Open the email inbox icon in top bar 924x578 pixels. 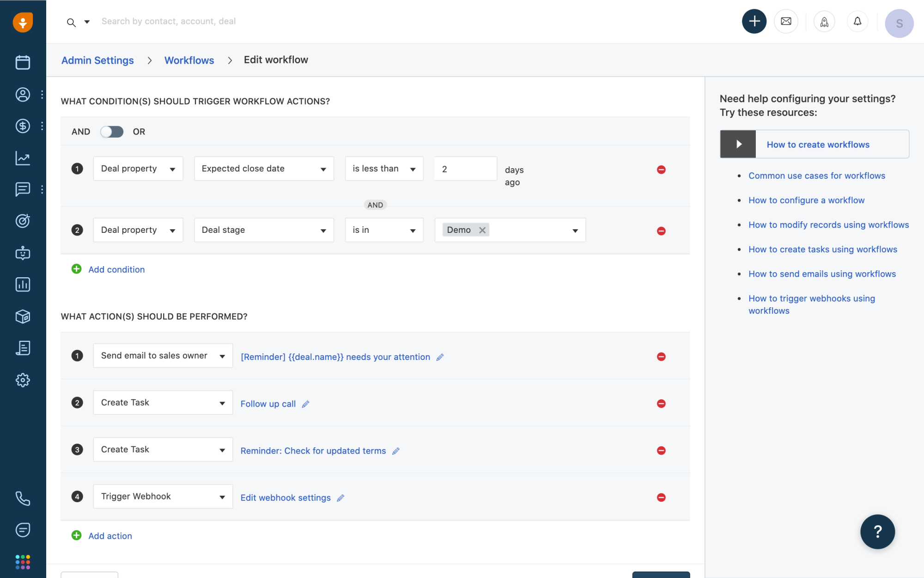click(x=786, y=21)
